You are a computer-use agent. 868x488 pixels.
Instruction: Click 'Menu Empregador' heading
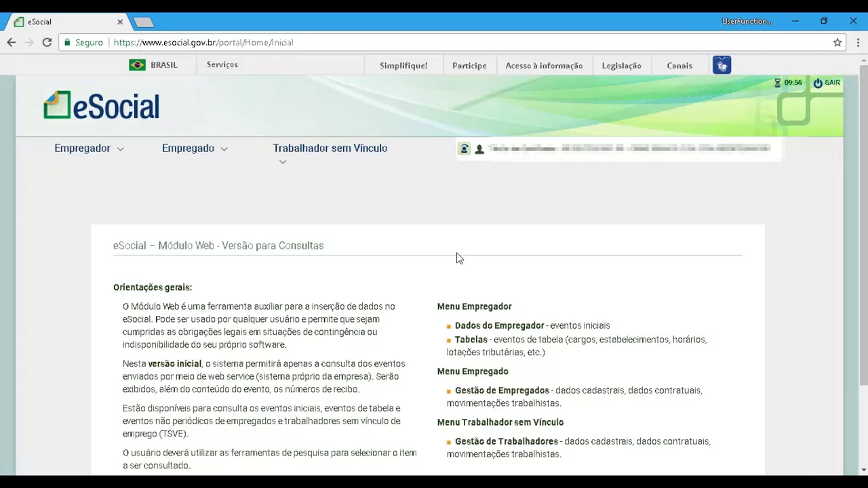click(475, 306)
